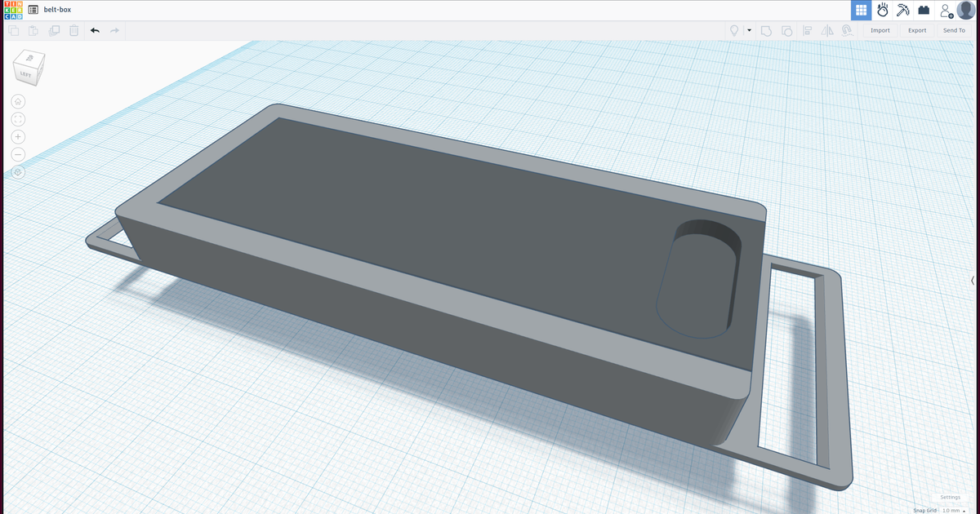980x514 pixels.
Task: Open the Align tool
Action: 807,30
